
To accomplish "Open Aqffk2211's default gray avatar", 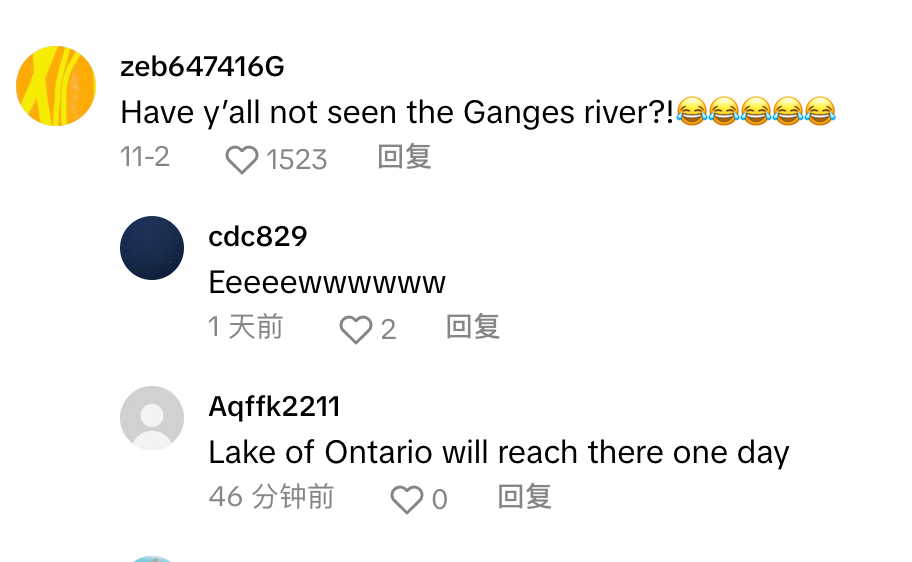I will coord(152,418).
